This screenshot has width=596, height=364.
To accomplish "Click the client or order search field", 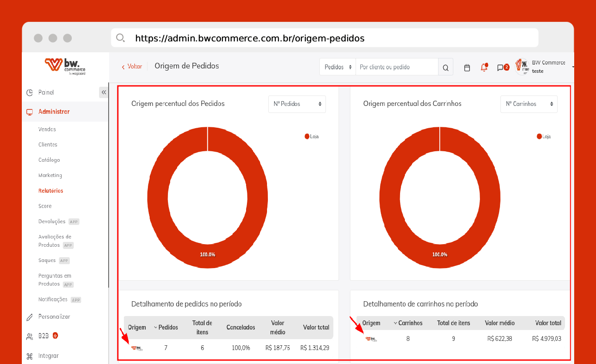I will (x=397, y=67).
